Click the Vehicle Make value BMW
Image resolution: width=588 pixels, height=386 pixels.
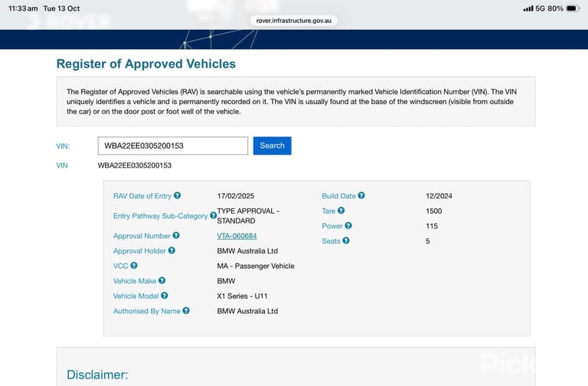pos(226,281)
